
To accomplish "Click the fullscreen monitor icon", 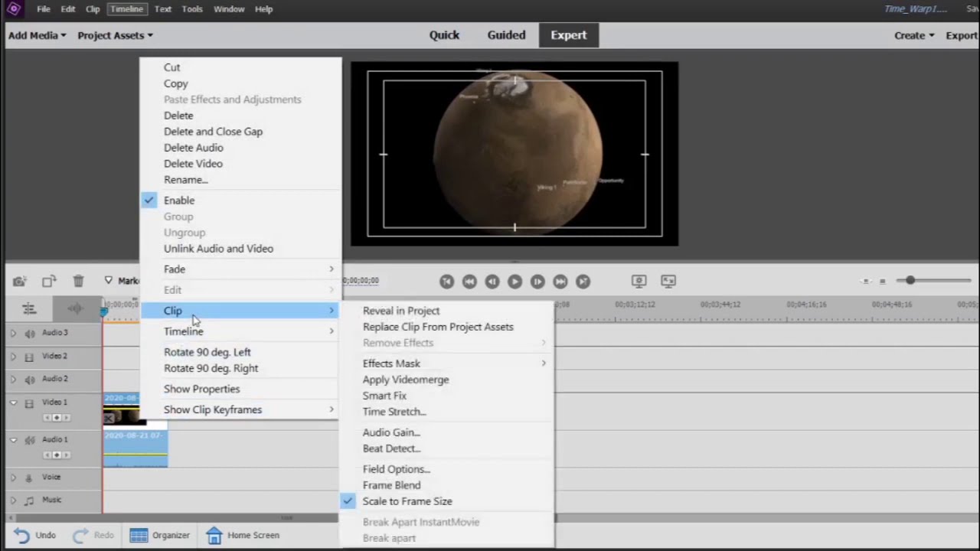I will tap(668, 282).
